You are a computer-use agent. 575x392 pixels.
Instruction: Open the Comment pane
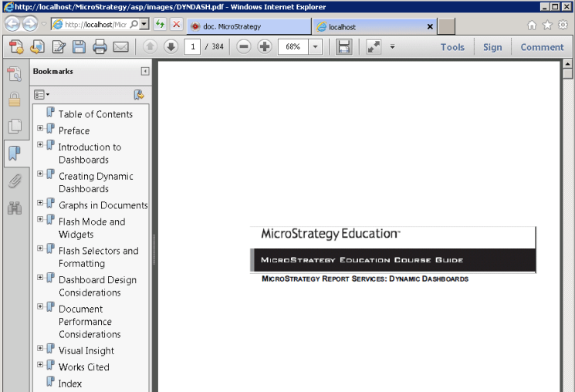(x=542, y=47)
